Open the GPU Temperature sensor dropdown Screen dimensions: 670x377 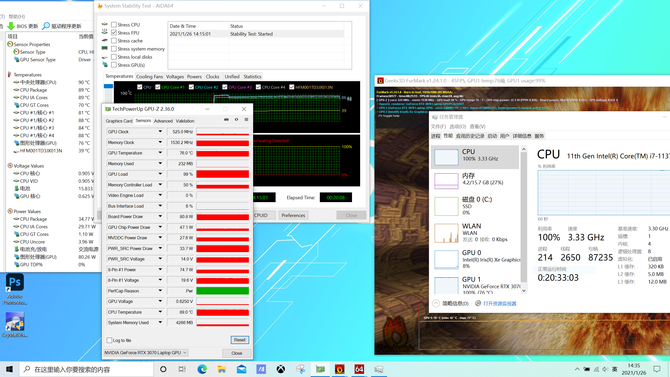pyautogui.click(x=160, y=153)
